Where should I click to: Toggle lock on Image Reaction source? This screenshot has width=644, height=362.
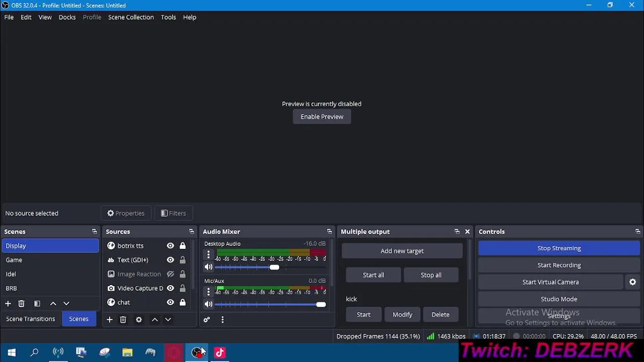pyautogui.click(x=183, y=274)
